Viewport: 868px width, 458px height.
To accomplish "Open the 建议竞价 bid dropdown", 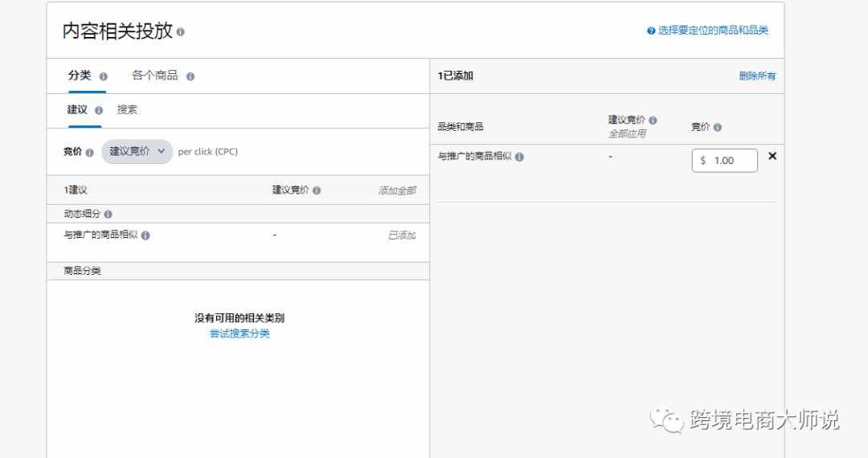I will [x=137, y=152].
